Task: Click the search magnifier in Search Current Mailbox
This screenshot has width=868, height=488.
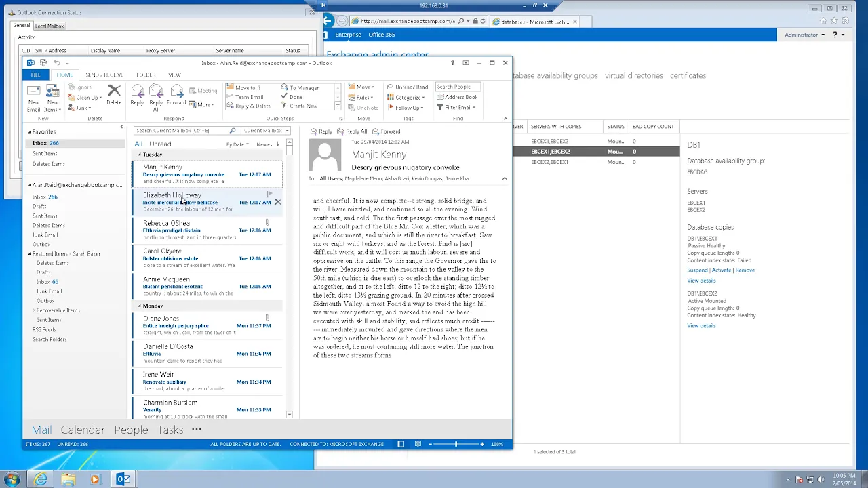Action: click(x=233, y=130)
